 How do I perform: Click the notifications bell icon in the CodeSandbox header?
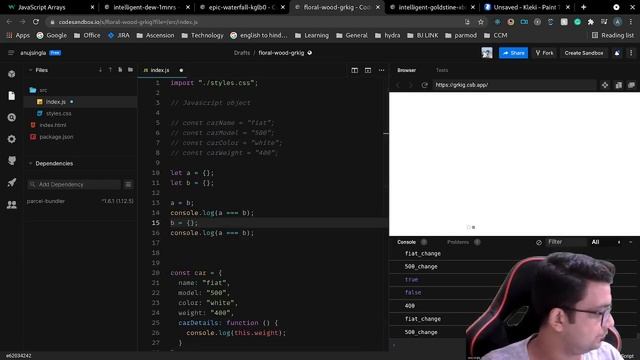[617, 53]
